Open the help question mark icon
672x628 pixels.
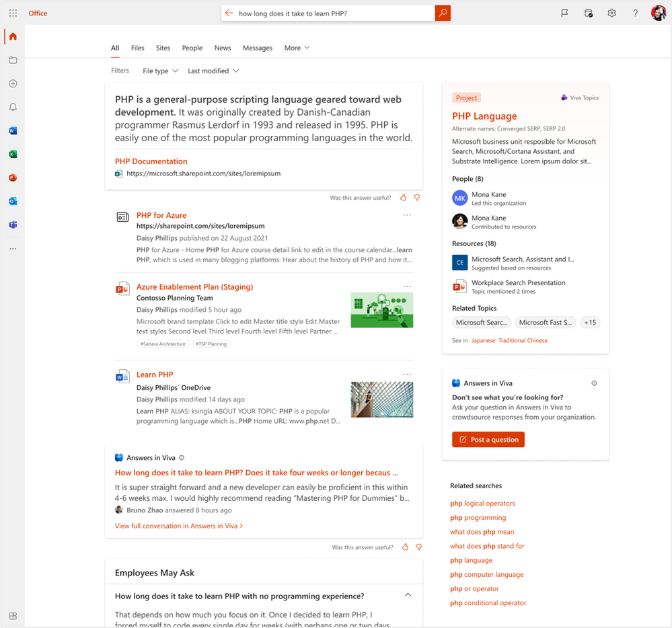pyautogui.click(x=635, y=13)
